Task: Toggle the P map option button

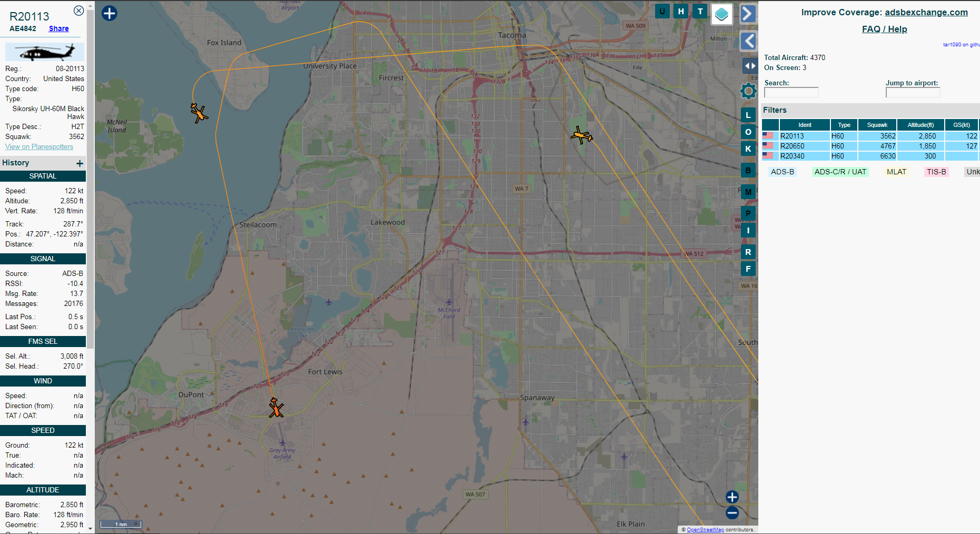Action: [748, 213]
